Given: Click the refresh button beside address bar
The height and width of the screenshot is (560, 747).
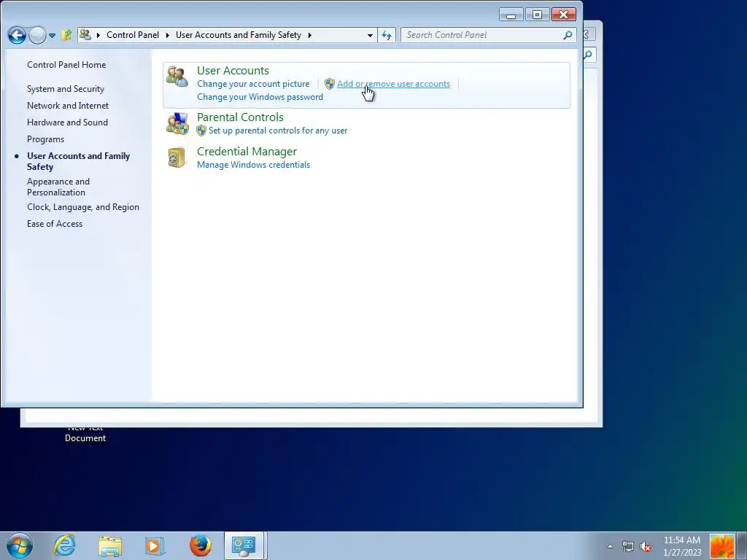Looking at the screenshot, I should click(387, 35).
